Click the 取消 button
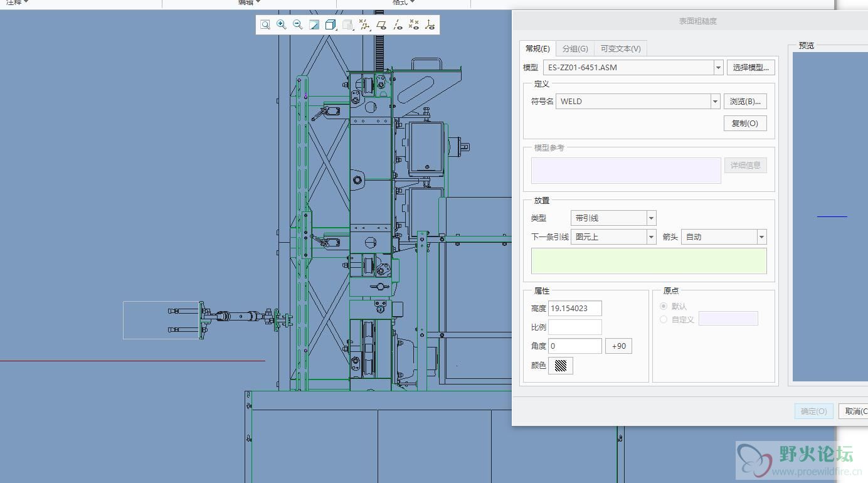The height and width of the screenshot is (483, 868). pyautogui.click(x=854, y=411)
